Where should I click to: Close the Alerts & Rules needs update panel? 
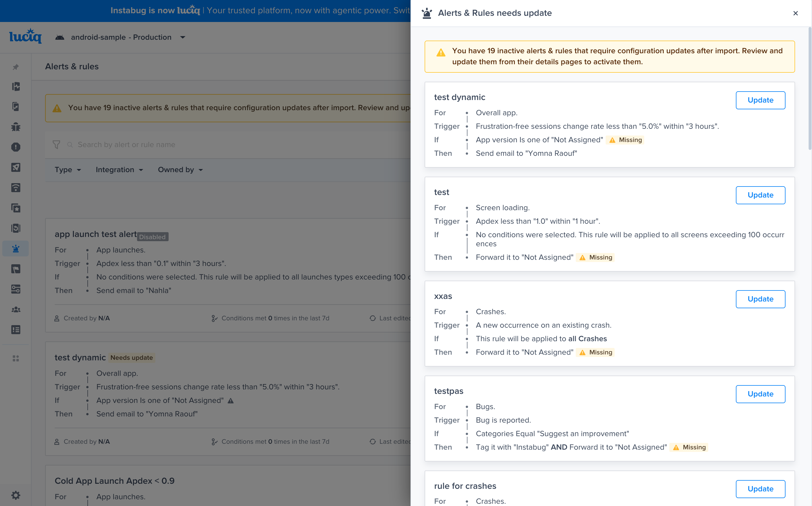pos(795,13)
